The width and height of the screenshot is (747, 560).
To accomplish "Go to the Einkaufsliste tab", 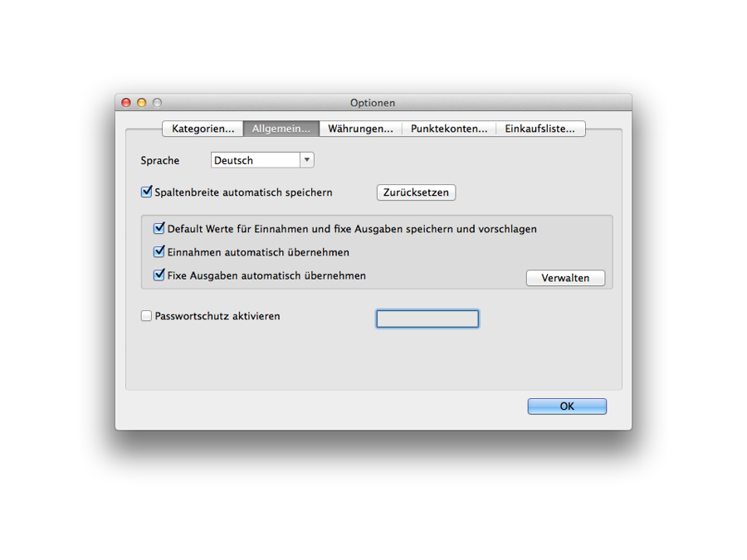I will point(540,129).
